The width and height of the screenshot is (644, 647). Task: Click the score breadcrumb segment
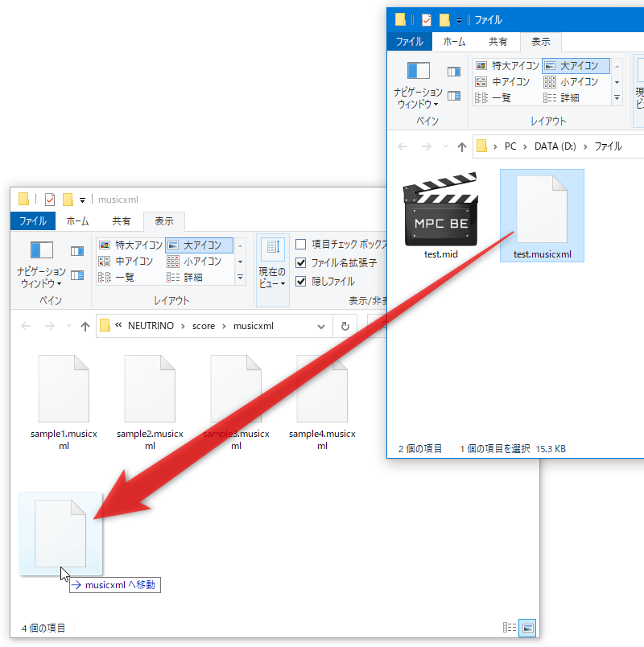click(204, 326)
